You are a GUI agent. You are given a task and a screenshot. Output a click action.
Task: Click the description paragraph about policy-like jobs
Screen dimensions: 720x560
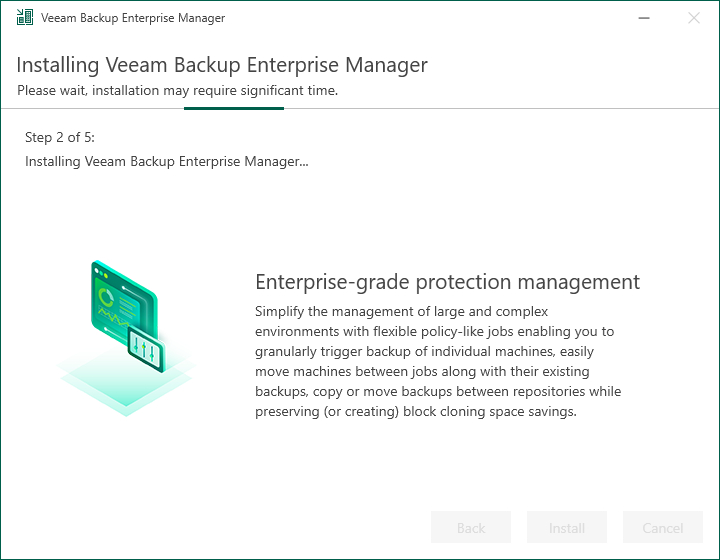pyautogui.click(x=438, y=361)
